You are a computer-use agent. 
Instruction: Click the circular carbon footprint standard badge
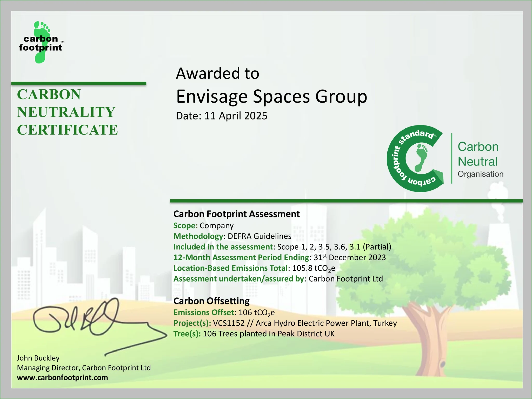pos(397,158)
